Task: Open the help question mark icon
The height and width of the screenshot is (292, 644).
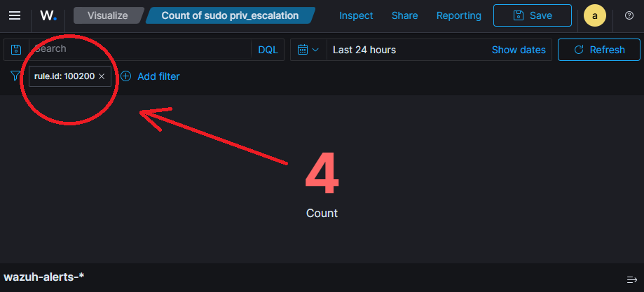Action: 629,15
